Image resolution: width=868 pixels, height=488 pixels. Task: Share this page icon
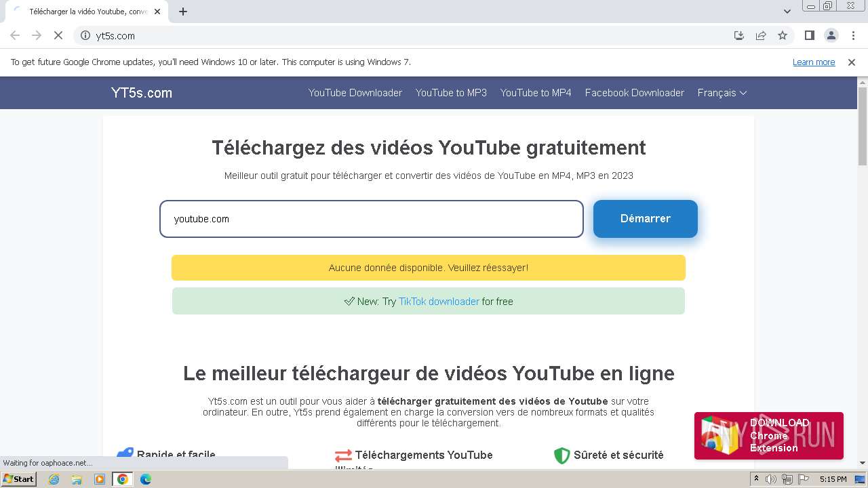[x=761, y=35]
